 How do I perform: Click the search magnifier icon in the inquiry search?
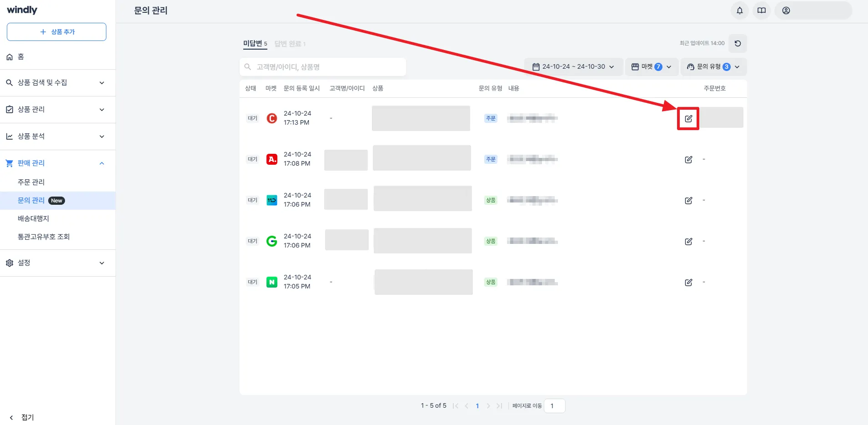pyautogui.click(x=248, y=67)
